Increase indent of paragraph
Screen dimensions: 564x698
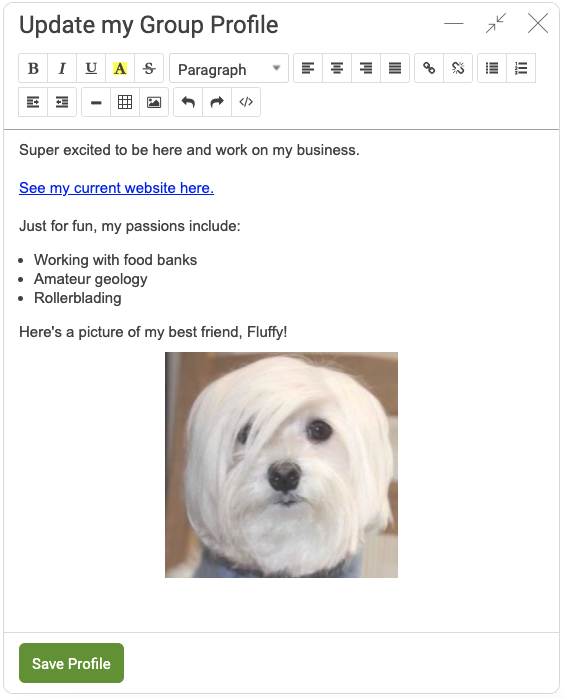pos(33,102)
